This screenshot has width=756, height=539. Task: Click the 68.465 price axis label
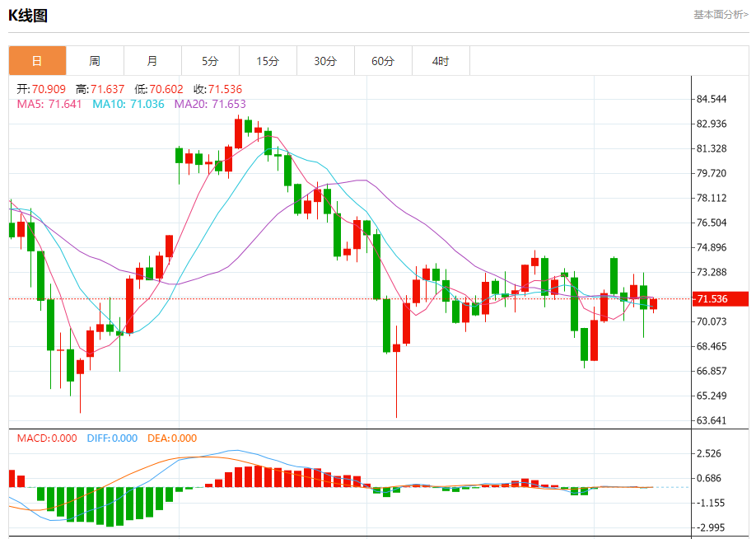click(x=712, y=346)
